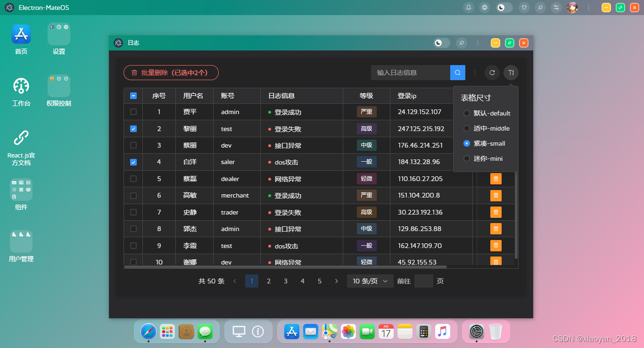Click the 严重 level tag in row 1
The image size is (644, 348).
tap(366, 112)
